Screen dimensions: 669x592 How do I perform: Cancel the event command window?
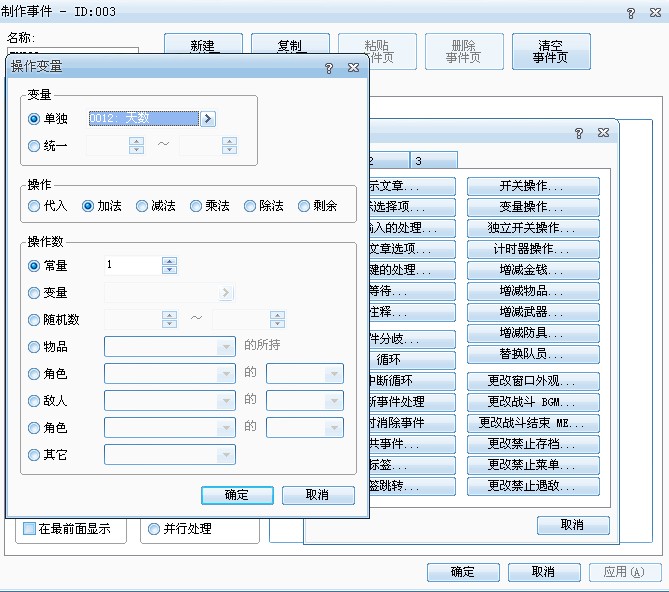click(573, 525)
